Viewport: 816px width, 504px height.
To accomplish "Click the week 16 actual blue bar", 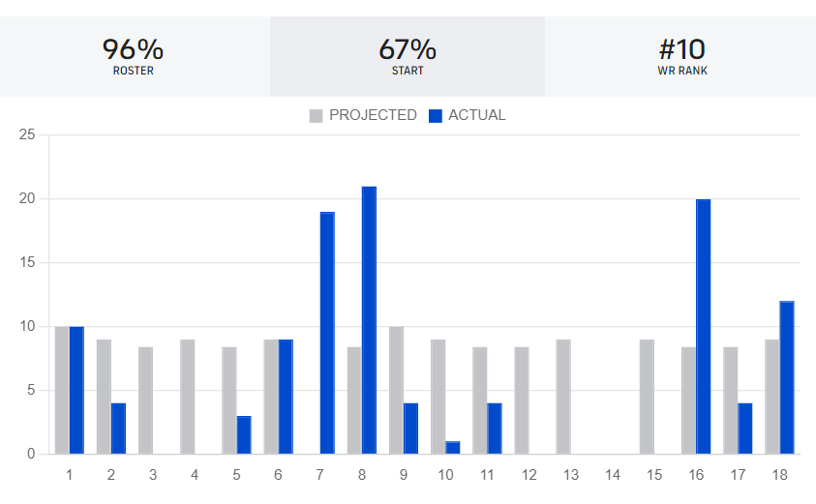I will coord(703,326).
